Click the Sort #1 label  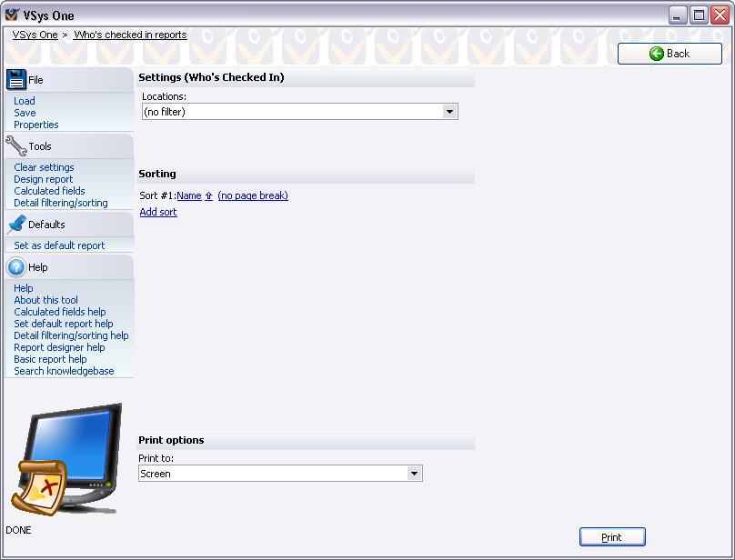coord(158,195)
